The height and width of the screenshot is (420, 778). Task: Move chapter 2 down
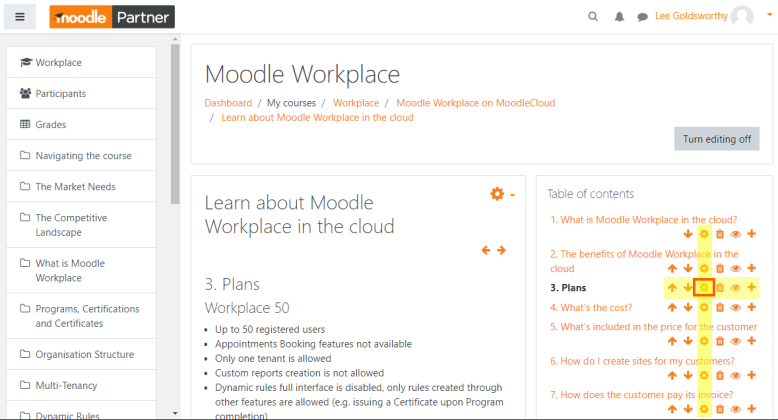tap(688, 269)
